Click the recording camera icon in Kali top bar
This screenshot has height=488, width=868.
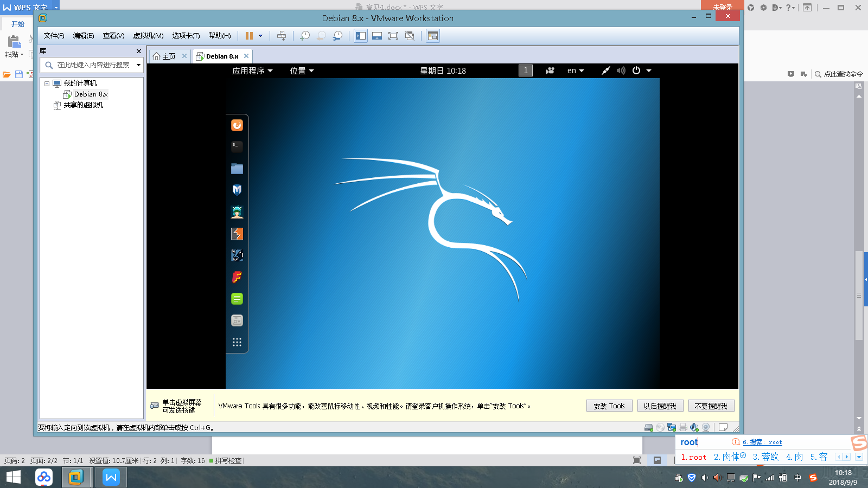pos(550,70)
